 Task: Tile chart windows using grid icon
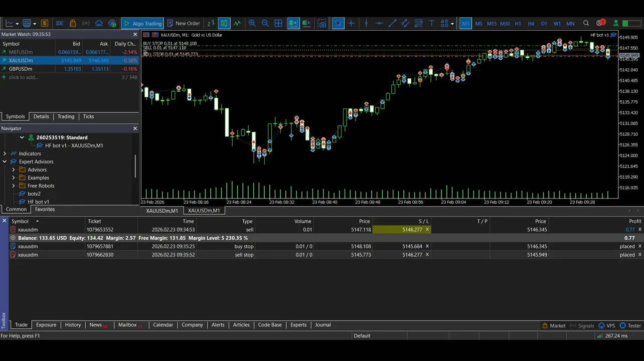tap(278, 23)
